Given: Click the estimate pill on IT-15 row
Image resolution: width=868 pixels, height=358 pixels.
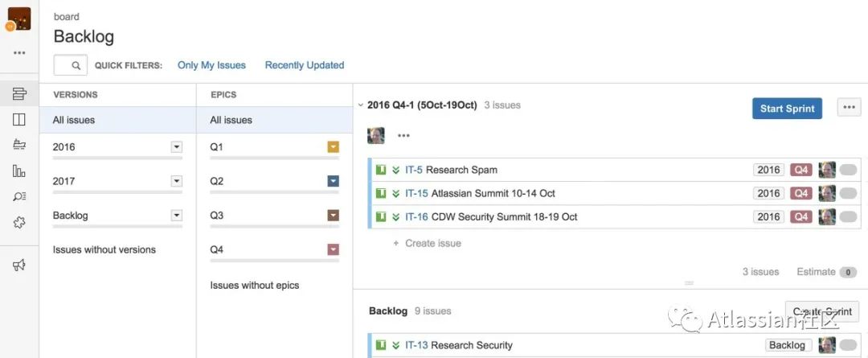Looking at the screenshot, I should (848, 193).
